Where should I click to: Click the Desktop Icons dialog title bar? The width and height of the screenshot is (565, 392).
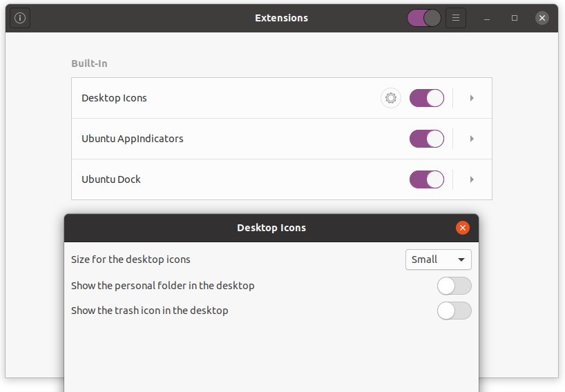tap(271, 228)
